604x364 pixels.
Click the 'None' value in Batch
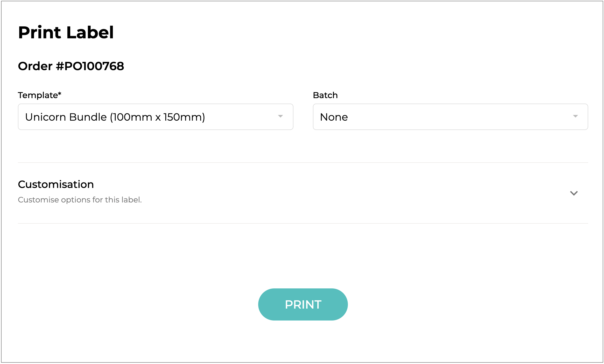pyautogui.click(x=334, y=117)
